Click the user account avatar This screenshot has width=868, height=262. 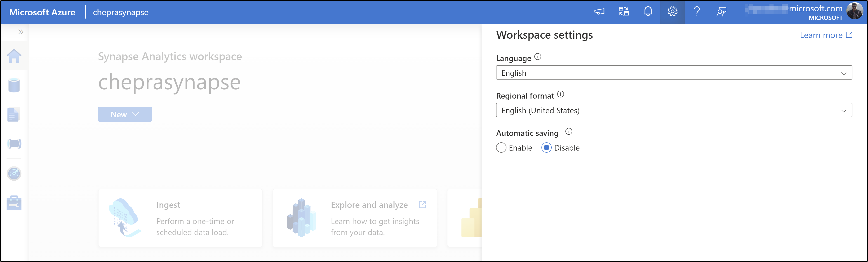click(x=854, y=11)
